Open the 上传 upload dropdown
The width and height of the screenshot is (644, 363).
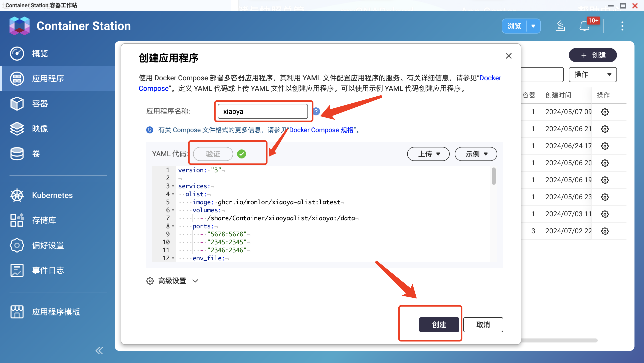coord(428,154)
